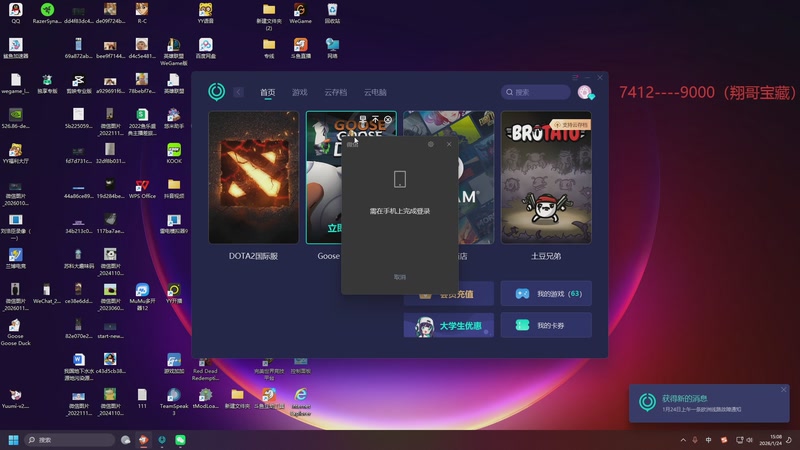Select the Yuumi desktop icon
The height and width of the screenshot is (450, 800).
coord(15,398)
